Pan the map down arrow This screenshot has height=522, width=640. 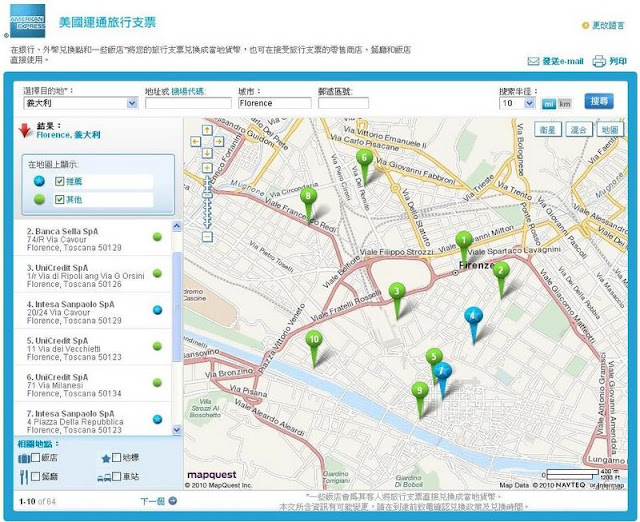coord(207,153)
